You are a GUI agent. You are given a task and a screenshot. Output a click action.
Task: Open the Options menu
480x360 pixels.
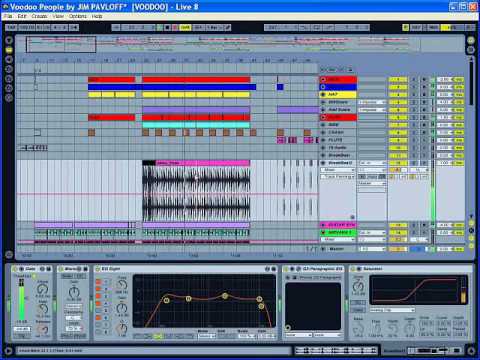click(78, 16)
